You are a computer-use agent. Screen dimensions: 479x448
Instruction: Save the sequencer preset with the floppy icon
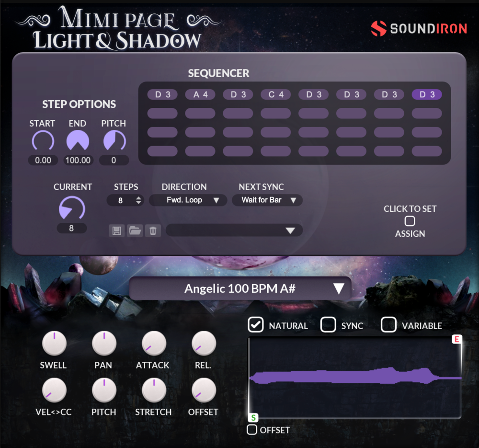click(116, 230)
